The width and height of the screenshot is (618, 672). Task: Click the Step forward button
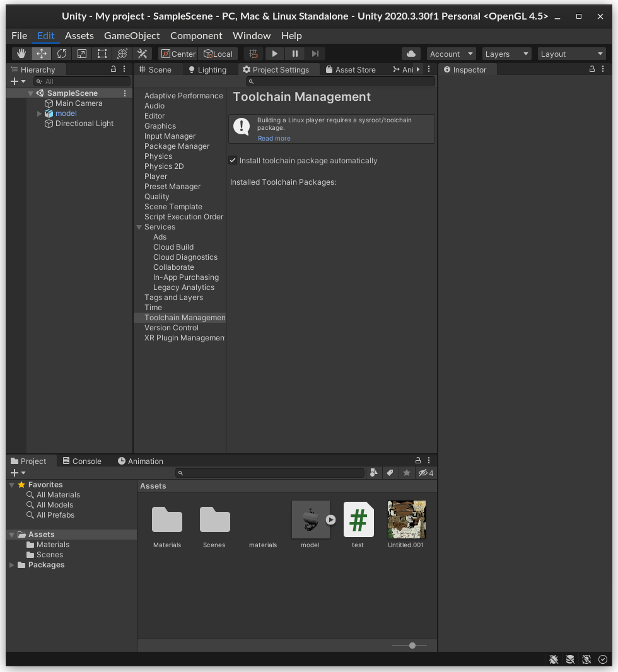click(x=315, y=54)
